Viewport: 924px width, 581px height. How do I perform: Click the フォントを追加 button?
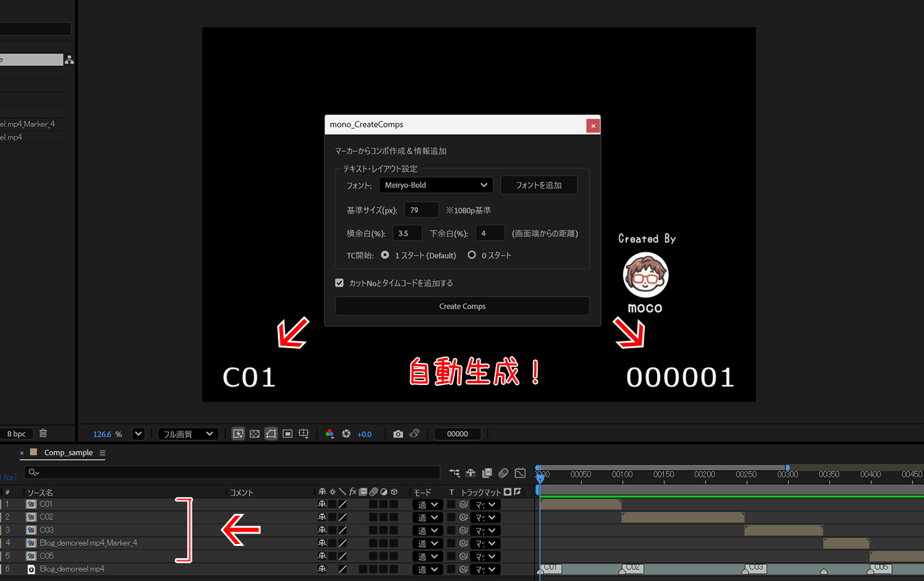pyautogui.click(x=539, y=185)
